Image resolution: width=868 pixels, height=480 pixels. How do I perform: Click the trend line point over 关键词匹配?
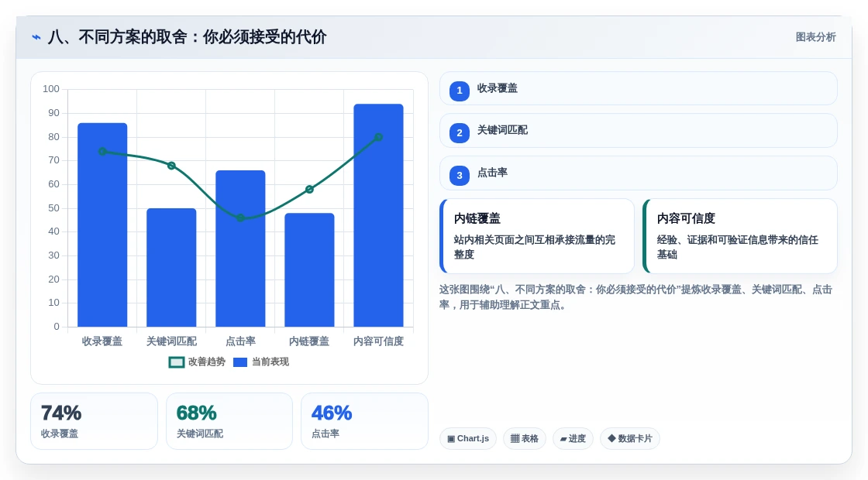tap(171, 166)
